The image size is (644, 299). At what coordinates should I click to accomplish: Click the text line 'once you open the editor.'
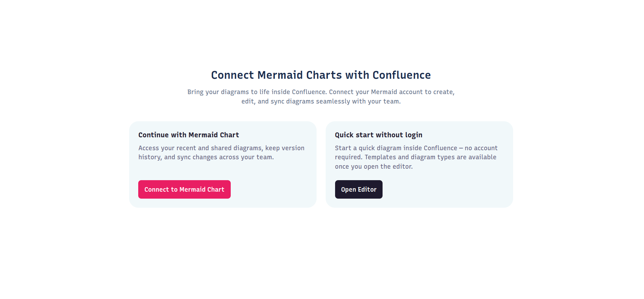[373, 167]
